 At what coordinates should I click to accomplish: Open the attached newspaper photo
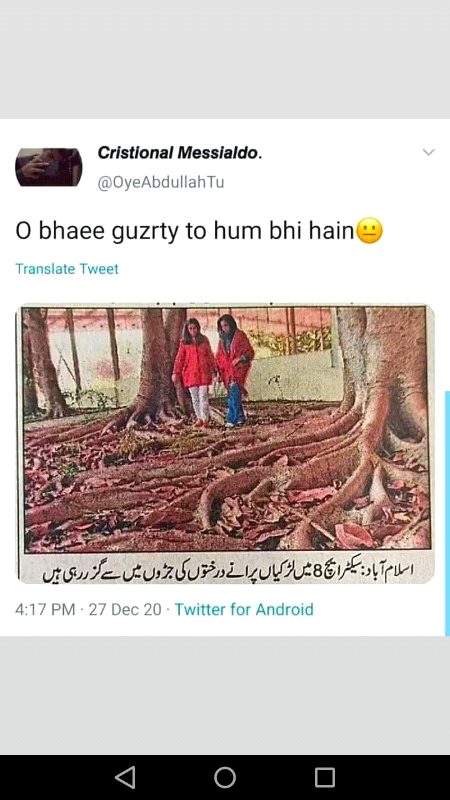coord(225,444)
